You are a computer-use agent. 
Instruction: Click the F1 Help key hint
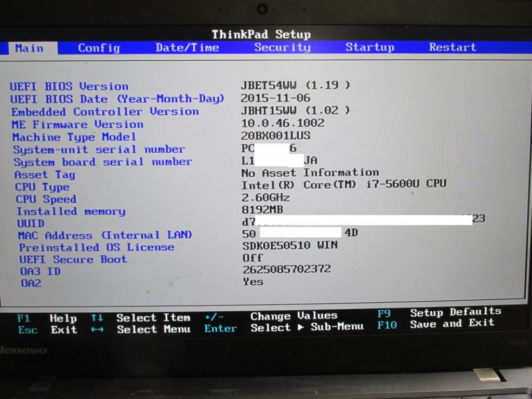pos(47,318)
